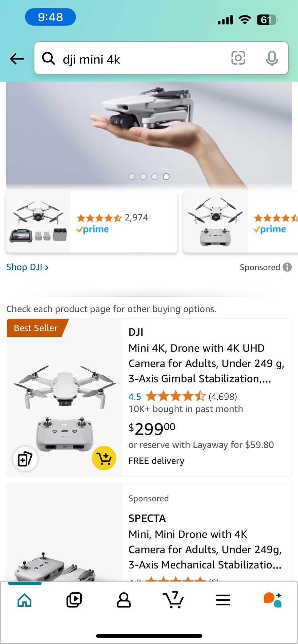The height and width of the screenshot is (644, 298).
Task: Open the Inspire video tab
Action: pos(74,600)
